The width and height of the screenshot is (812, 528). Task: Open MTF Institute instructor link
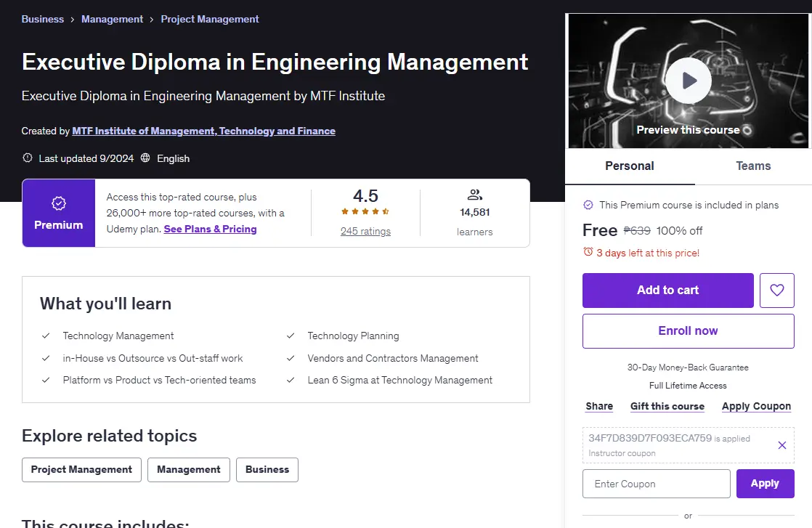(x=203, y=131)
